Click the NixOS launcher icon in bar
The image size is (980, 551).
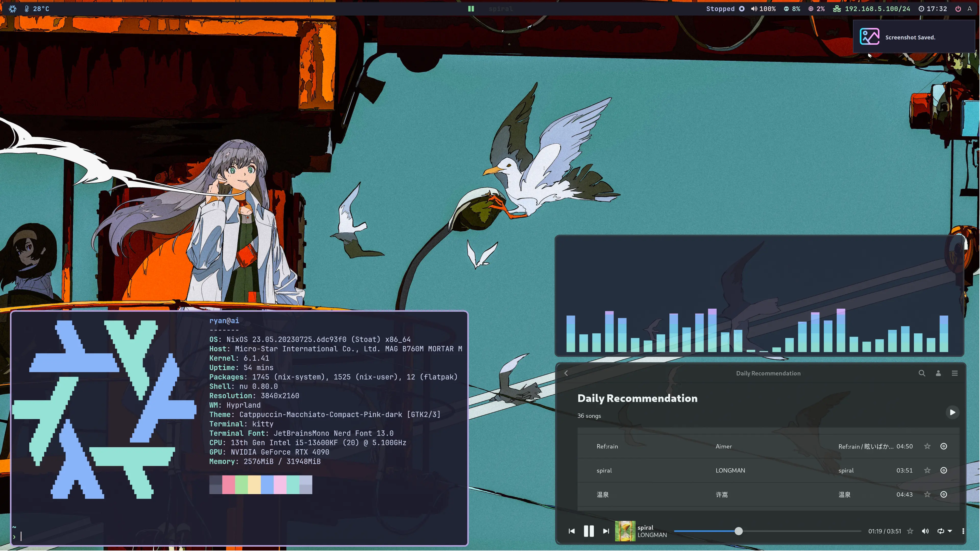(13, 9)
